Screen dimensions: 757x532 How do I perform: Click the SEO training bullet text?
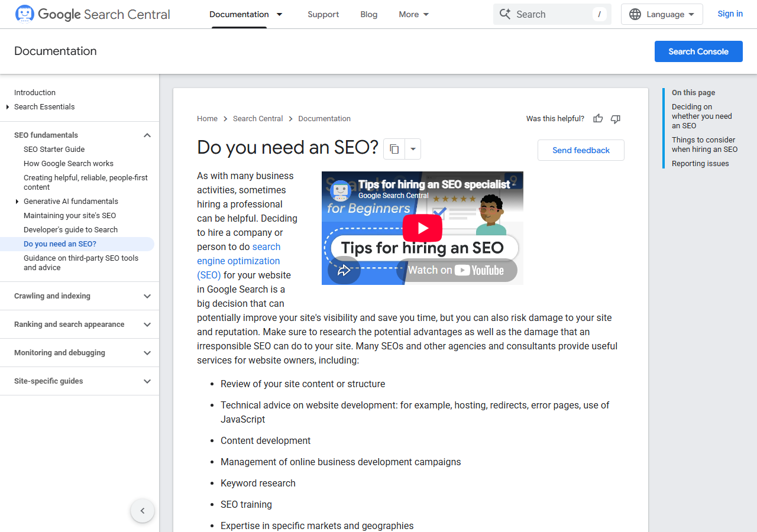[246, 505]
